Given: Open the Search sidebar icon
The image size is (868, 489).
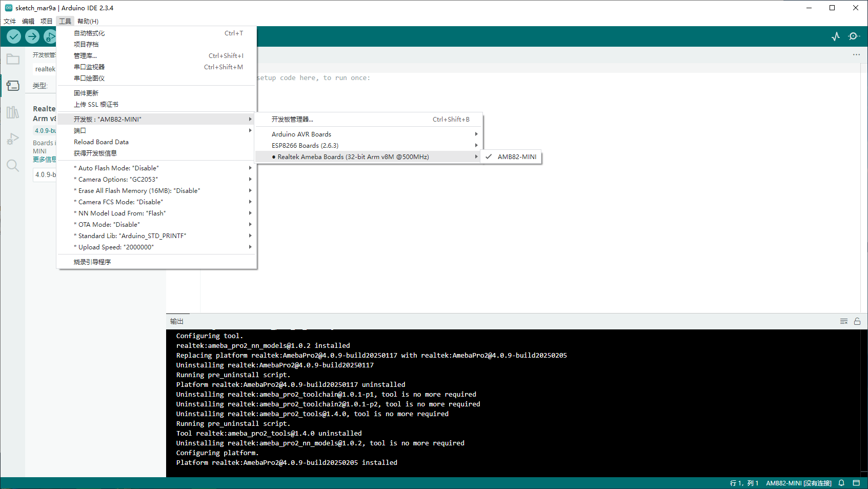Looking at the screenshot, I should (x=13, y=166).
